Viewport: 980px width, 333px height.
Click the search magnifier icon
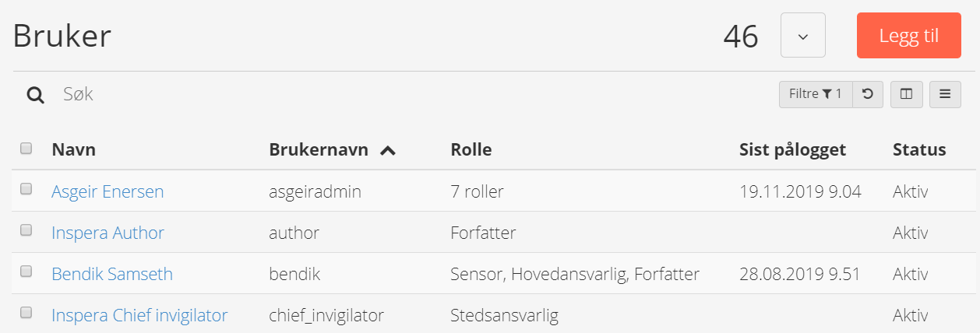[35, 95]
